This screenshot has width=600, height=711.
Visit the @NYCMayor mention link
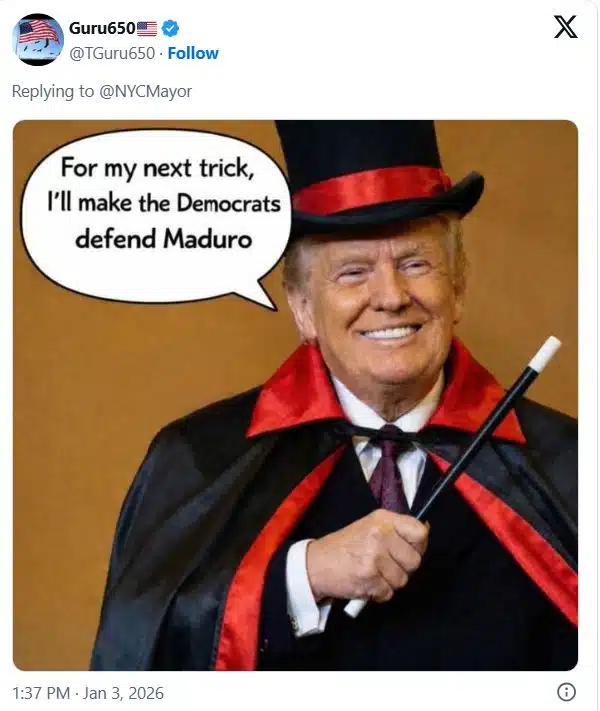coord(150,91)
